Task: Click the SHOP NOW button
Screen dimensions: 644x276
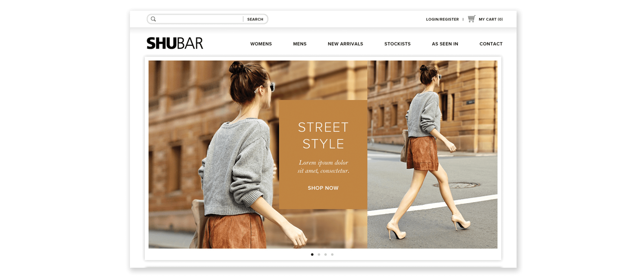Action: [x=323, y=188]
